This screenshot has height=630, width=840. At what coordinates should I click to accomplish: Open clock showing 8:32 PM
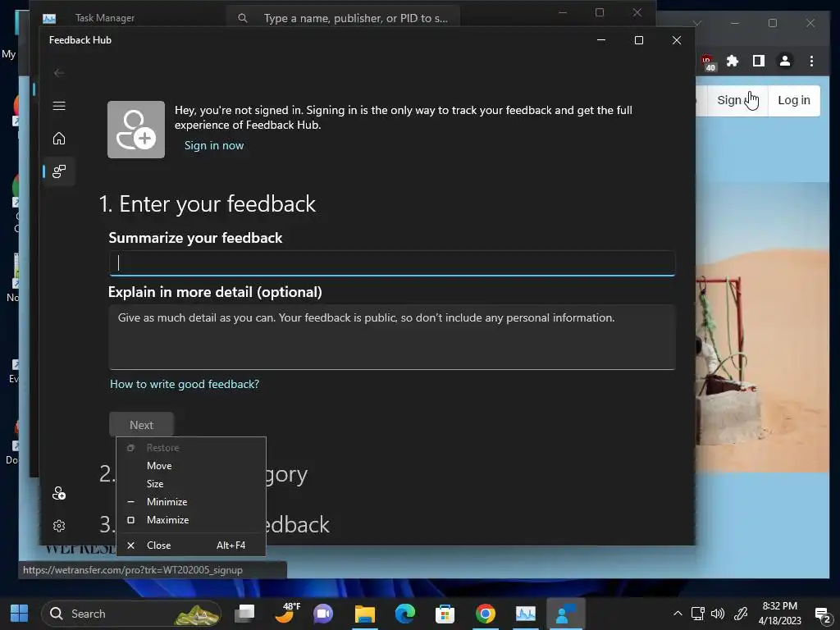coord(779,614)
